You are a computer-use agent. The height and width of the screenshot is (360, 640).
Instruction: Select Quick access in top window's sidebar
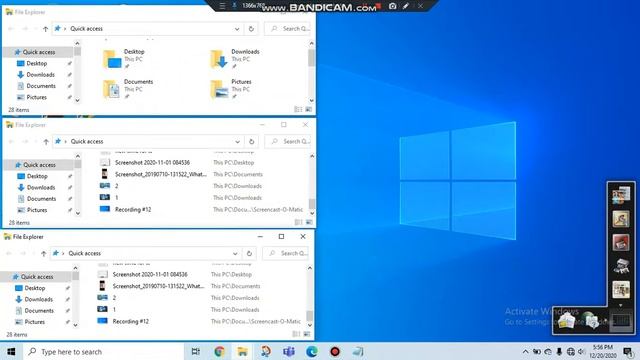click(39, 52)
